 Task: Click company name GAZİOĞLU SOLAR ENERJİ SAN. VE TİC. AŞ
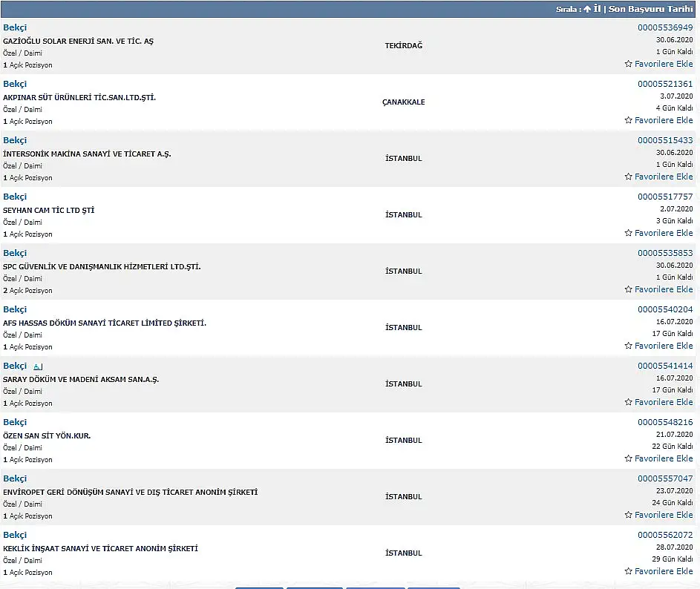pyautogui.click(x=78, y=41)
